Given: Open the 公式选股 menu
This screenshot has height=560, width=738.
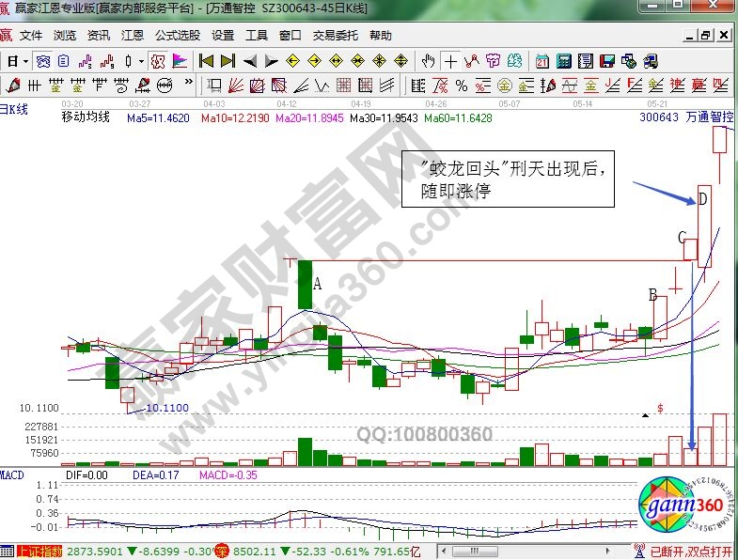Looking at the screenshot, I should 177,36.
